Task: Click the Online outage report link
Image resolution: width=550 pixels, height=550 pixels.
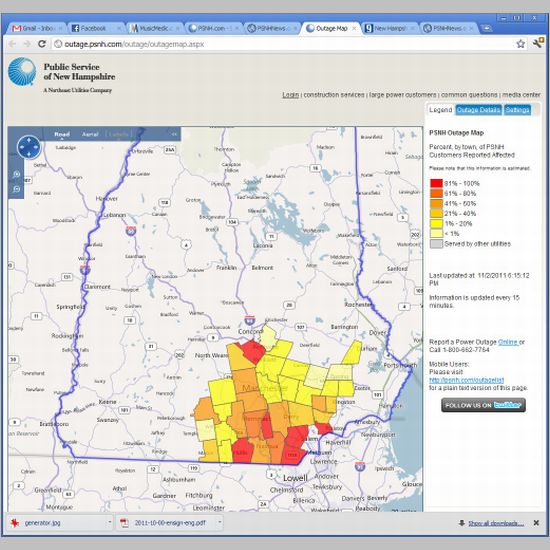Action: pyautogui.click(x=508, y=342)
